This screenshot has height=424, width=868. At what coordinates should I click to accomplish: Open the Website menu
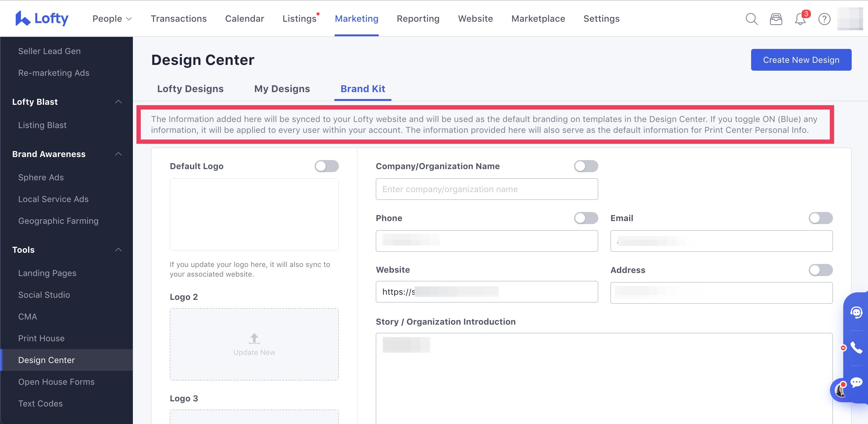[x=475, y=18]
